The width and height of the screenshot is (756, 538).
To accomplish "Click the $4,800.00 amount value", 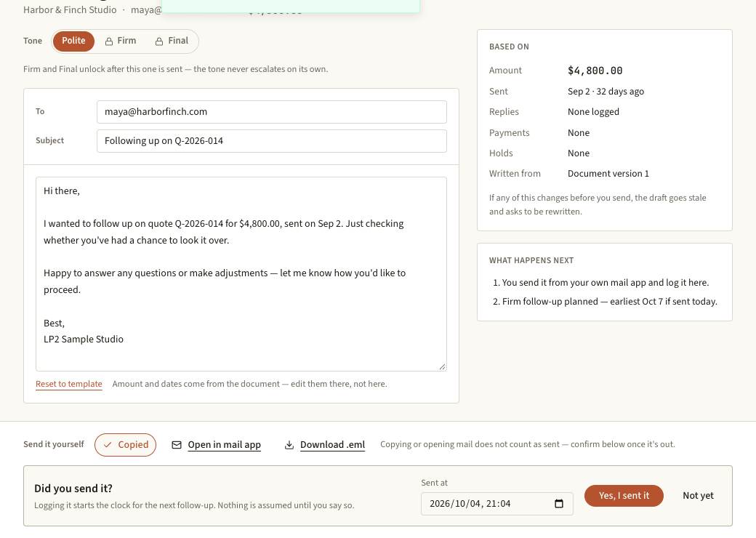I will tap(595, 71).
